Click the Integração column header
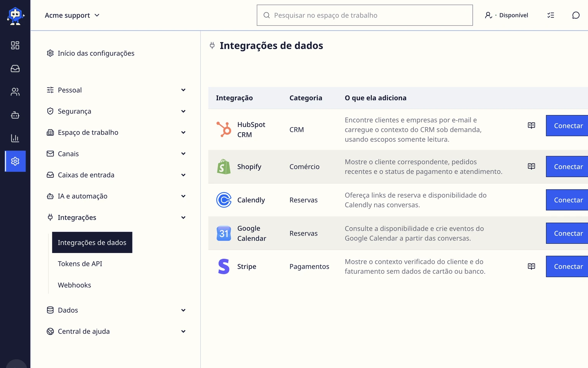 point(234,98)
